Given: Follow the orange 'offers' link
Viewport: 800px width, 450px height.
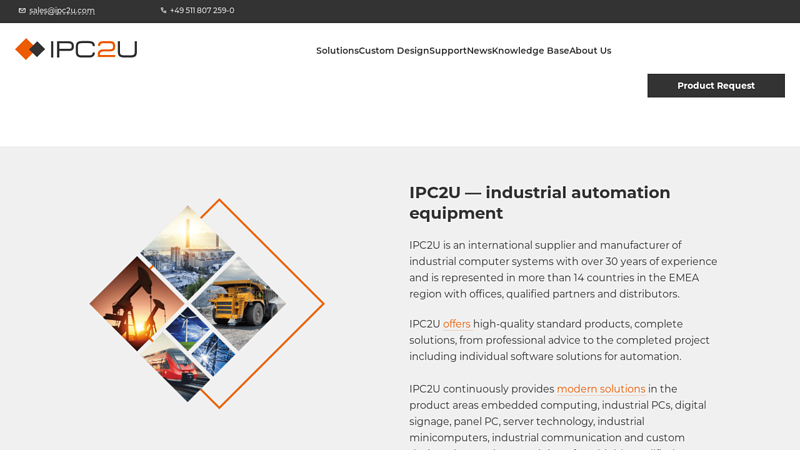Looking at the screenshot, I should (x=457, y=324).
